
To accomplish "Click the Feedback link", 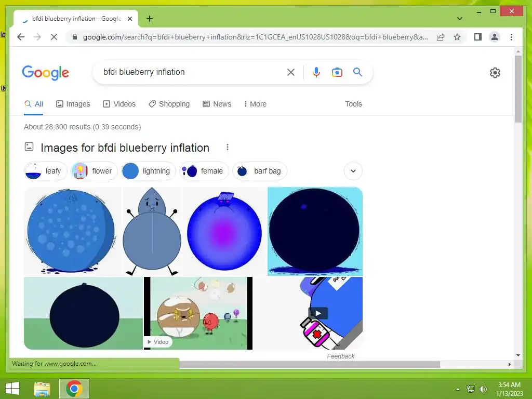I will [341, 356].
